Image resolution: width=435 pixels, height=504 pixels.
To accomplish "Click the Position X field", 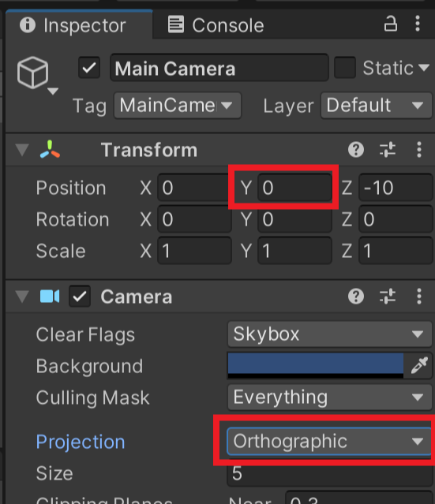I will tap(193, 188).
